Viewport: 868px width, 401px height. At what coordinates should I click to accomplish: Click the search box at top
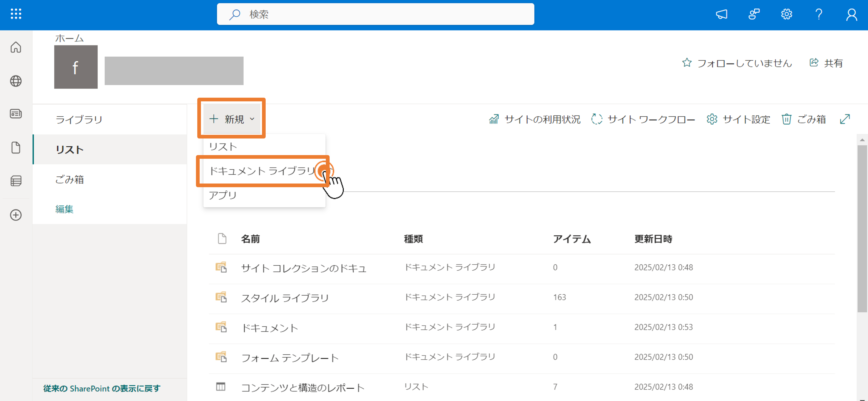tap(375, 14)
